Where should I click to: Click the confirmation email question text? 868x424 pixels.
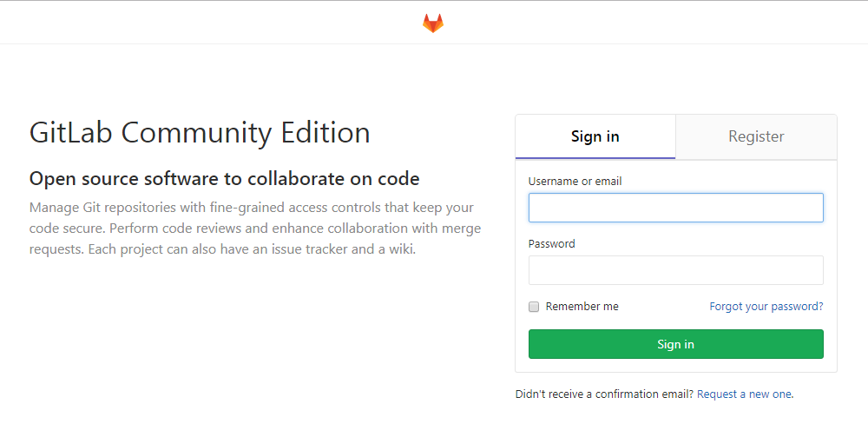tap(604, 394)
